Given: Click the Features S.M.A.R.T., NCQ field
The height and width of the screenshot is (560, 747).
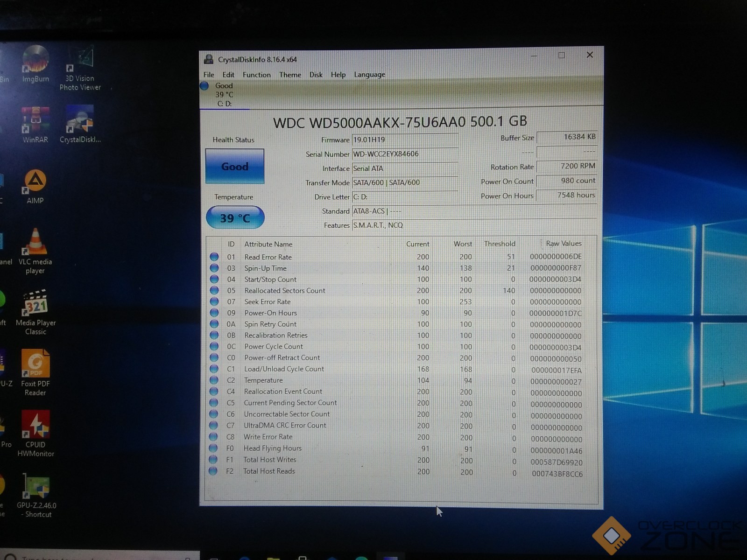Looking at the screenshot, I should point(474,225).
